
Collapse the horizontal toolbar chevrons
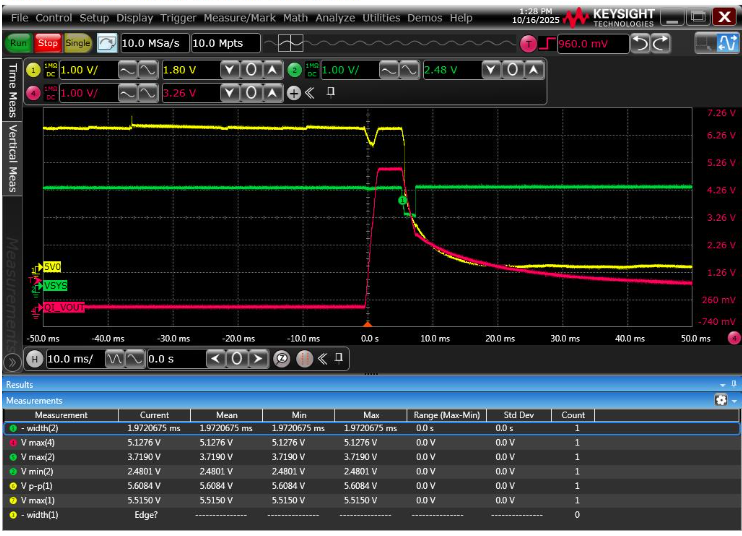point(323,359)
